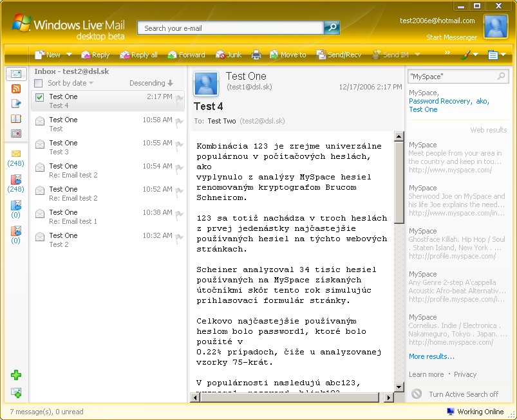Open the contacts address book icon

coord(16,118)
